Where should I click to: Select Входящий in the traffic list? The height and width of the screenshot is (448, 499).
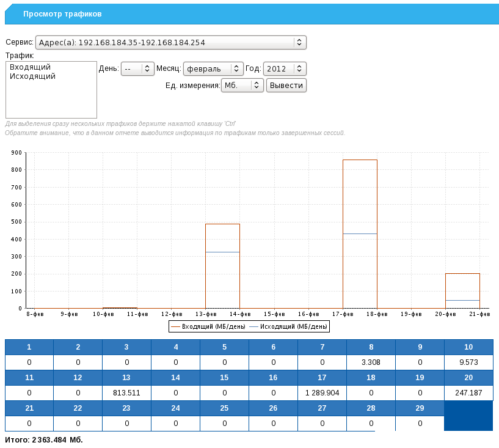[30, 67]
